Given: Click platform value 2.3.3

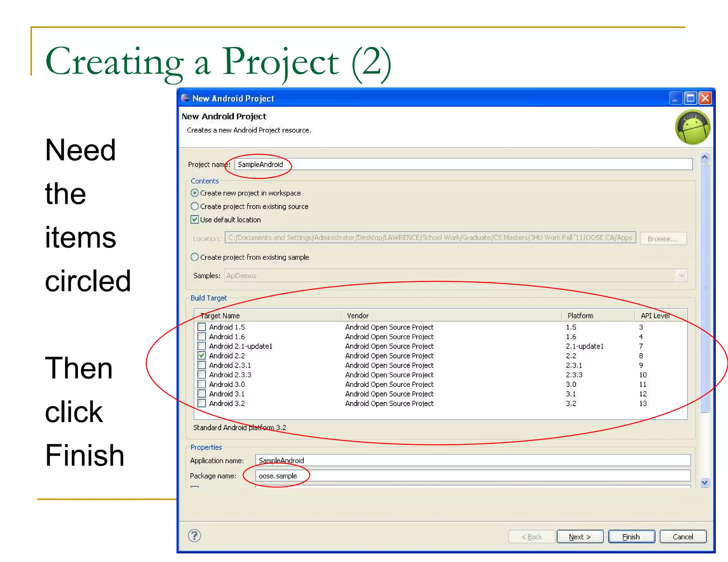Looking at the screenshot, I should [x=574, y=375].
